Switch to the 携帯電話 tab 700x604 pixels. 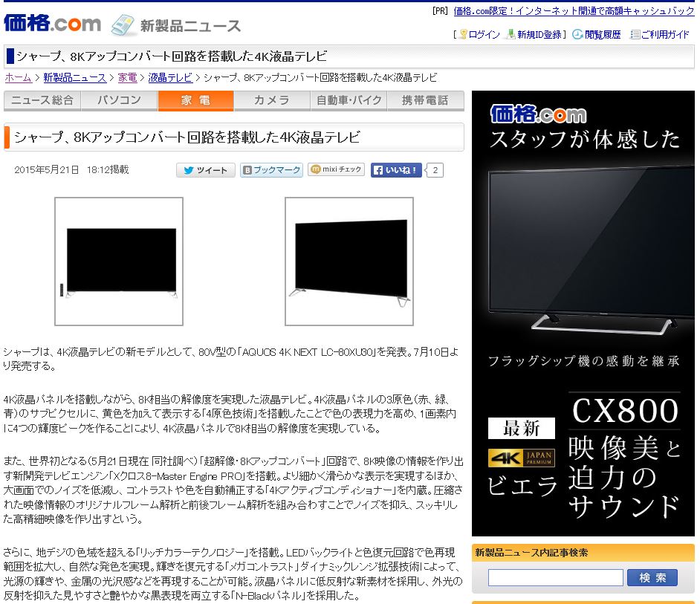tap(426, 100)
